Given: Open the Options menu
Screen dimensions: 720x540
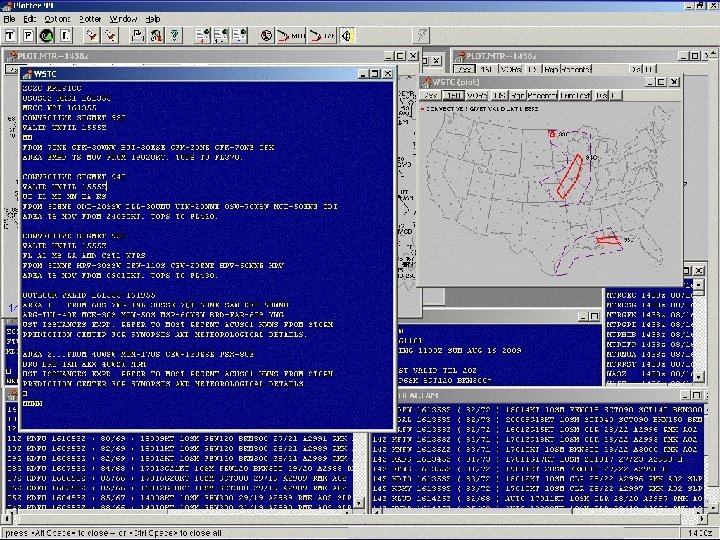Looking at the screenshot, I should point(57,19).
